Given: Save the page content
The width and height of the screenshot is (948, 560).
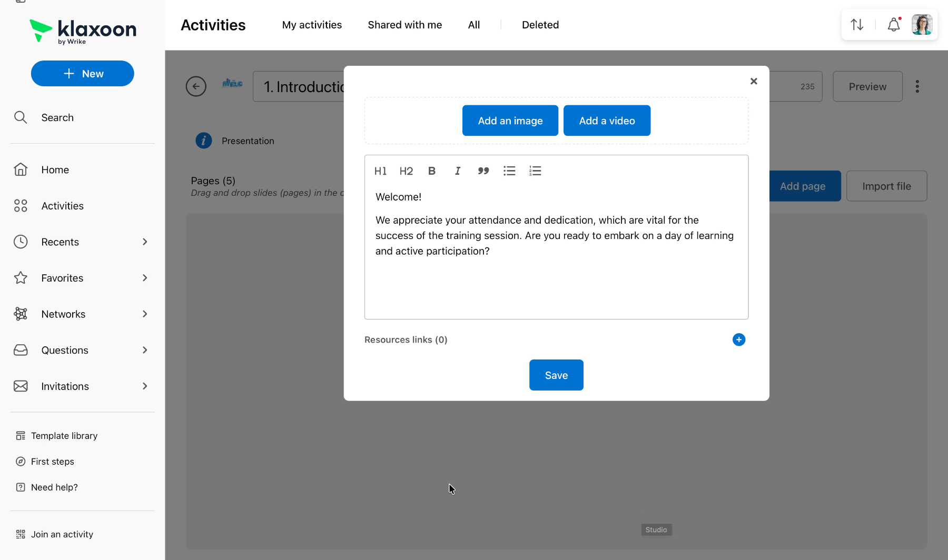Looking at the screenshot, I should point(556,375).
